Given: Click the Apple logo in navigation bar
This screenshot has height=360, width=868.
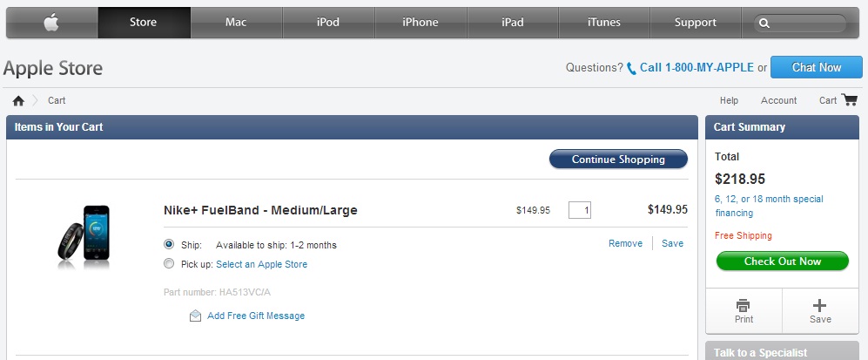Looking at the screenshot, I should tap(51, 23).
